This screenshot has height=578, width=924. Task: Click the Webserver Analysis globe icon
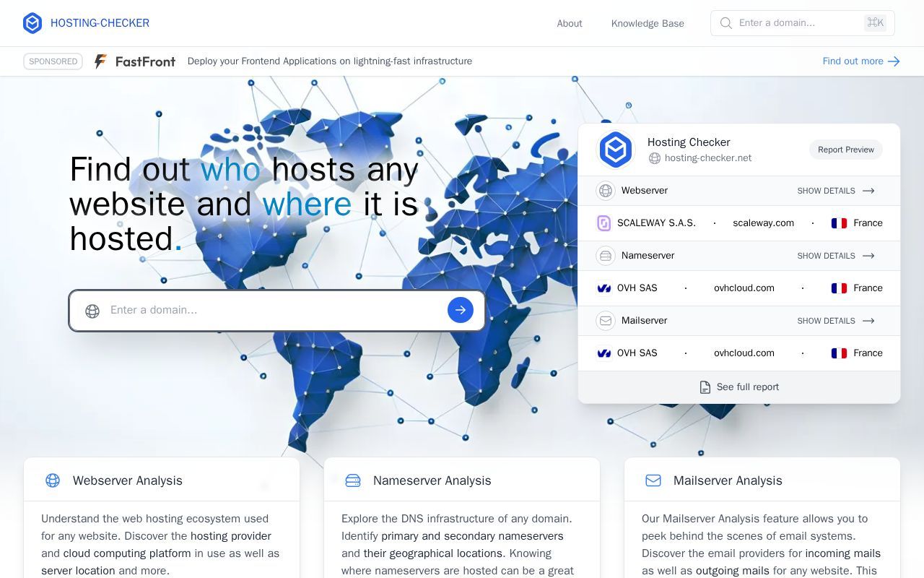(x=53, y=480)
